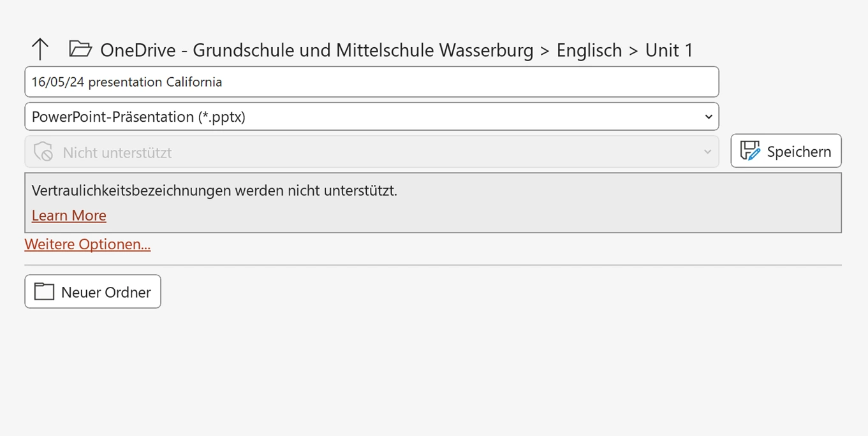Click the Vertraulichkeitsbezeichnungen notice text
This screenshot has height=436, width=868.
tap(214, 191)
